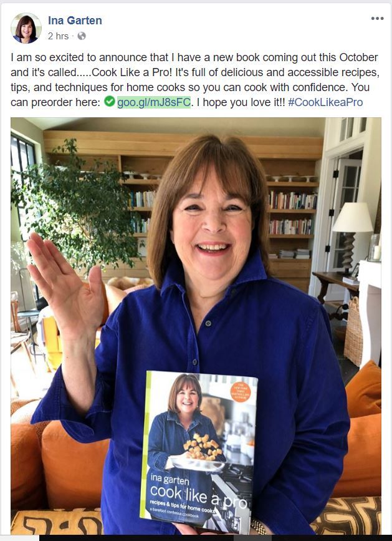Image resolution: width=392 pixels, height=541 pixels.
Task: Open the goo.gl/mJ8sFC preorder link
Action: [x=154, y=102]
